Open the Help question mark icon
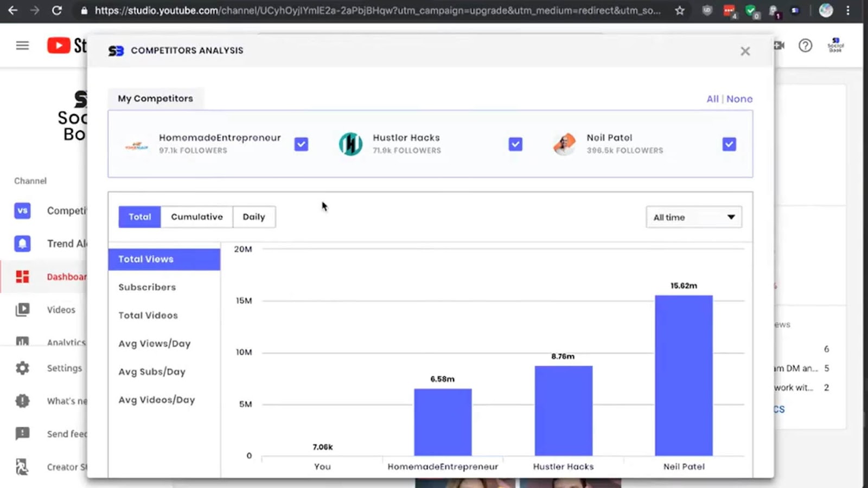868x488 pixels. (x=805, y=46)
